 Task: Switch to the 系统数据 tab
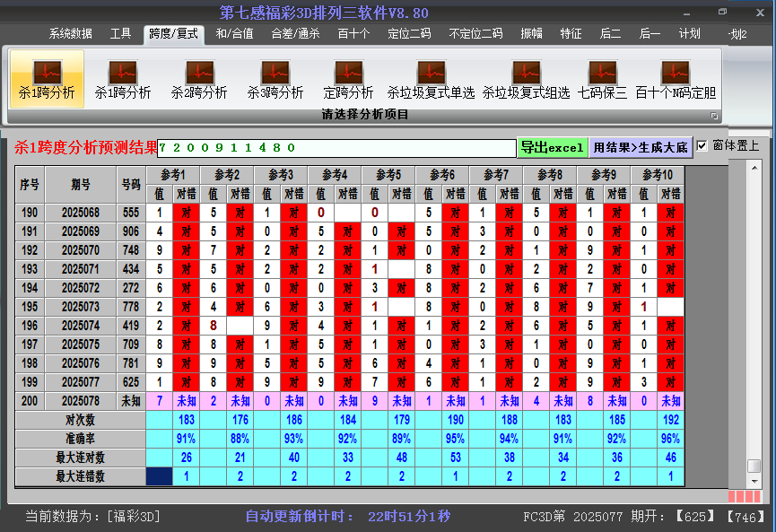[70, 34]
